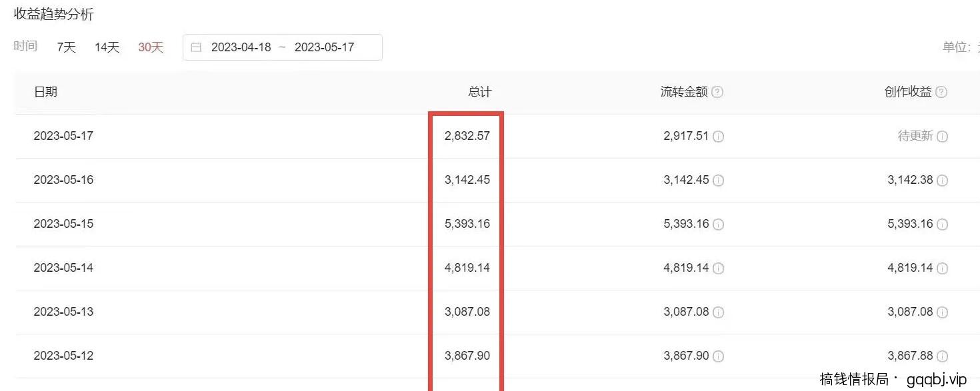Click help icon next to 创作收益 header
Image resolution: width=980 pixels, height=391 pixels.
[x=941, y=93]
